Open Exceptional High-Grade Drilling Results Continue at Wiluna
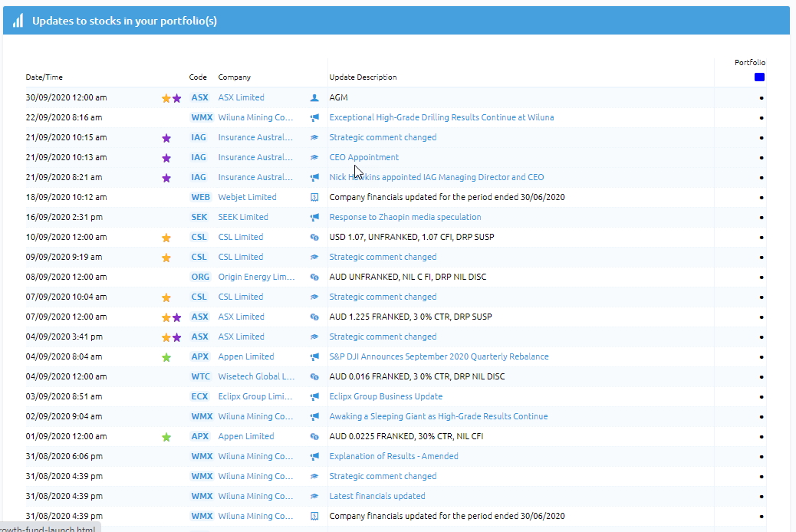796x532 pixels. click(442, 117)
